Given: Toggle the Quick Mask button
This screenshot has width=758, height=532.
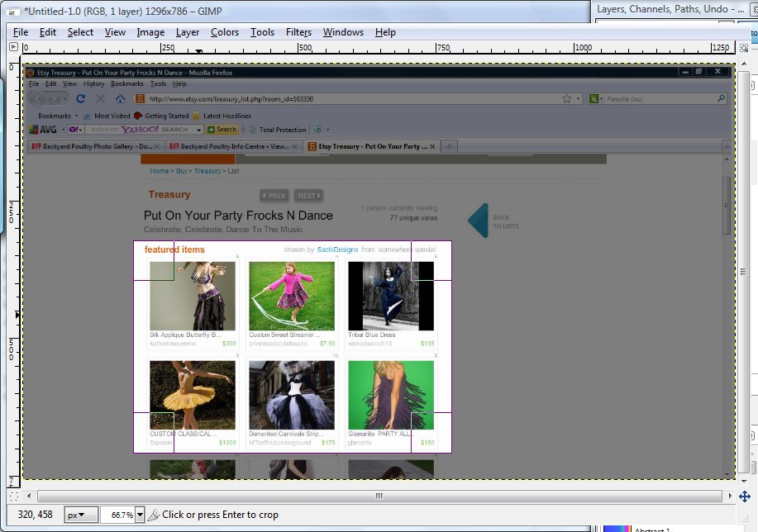Looking at the screenshot, I should [x=13, y=496].
